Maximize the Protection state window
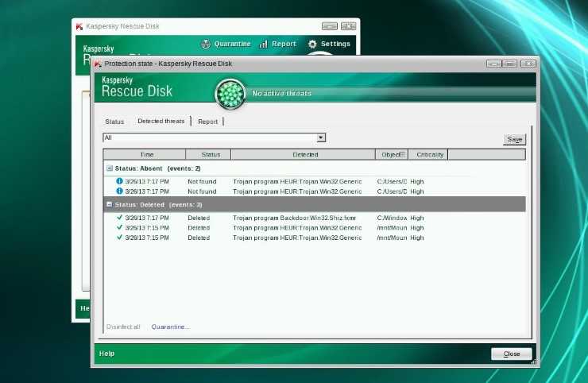588x383 pixels. click(509, 64)
